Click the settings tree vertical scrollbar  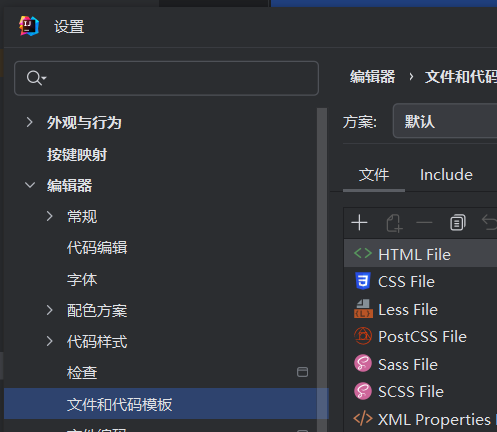(322, 270)
